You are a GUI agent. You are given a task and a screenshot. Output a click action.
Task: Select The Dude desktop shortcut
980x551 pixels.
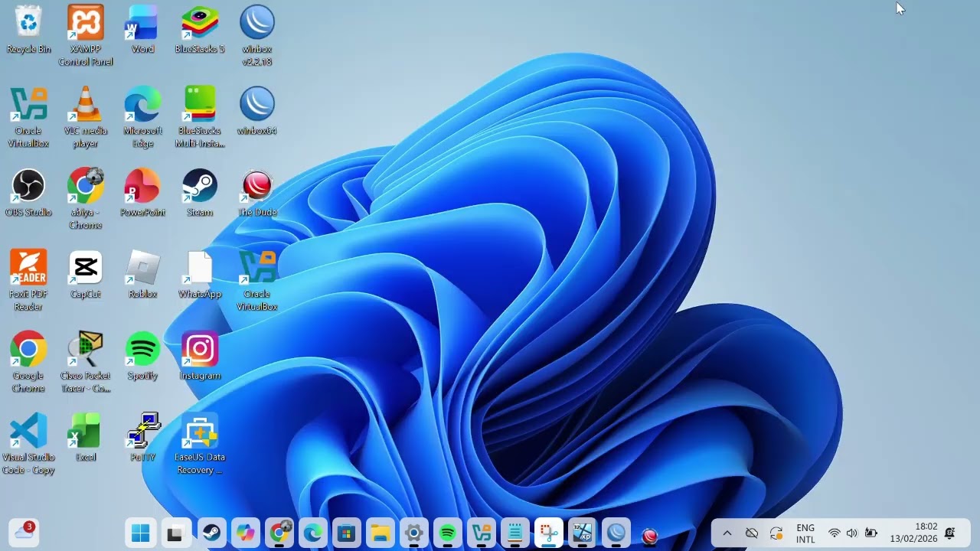point(257,193)
